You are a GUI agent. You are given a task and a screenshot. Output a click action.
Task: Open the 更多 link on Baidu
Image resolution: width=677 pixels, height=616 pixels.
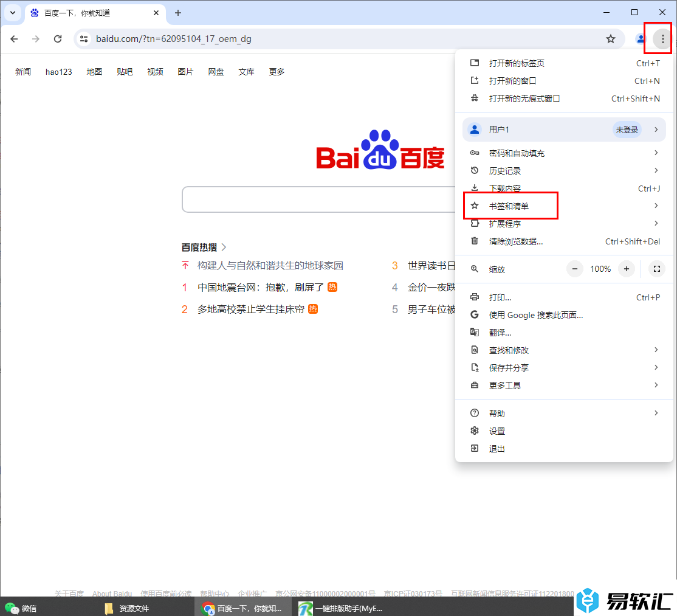click(277, 72)
